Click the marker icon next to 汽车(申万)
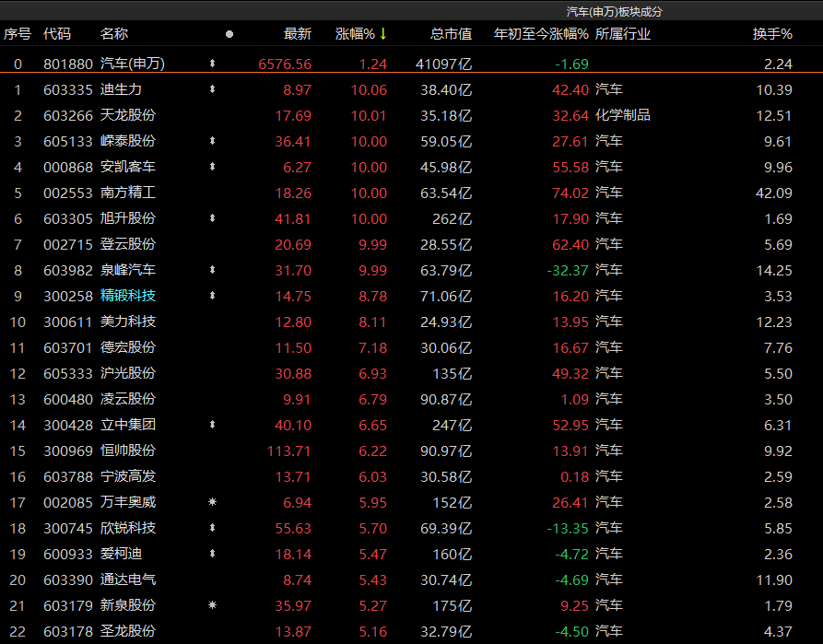Image resolution: width=823 pixels, height=644 pixels. click(213, 64)
